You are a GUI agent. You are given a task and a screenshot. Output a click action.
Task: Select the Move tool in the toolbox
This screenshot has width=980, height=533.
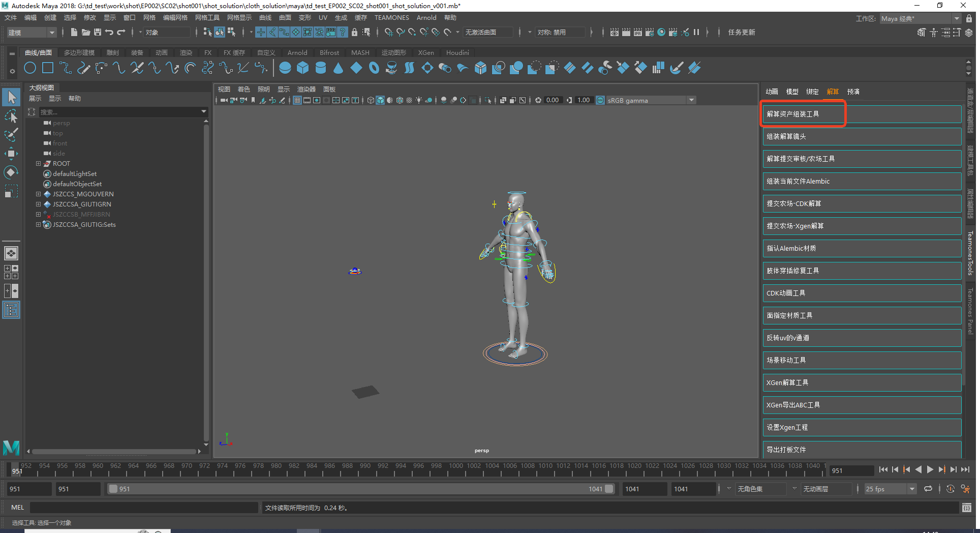[11, 154]
